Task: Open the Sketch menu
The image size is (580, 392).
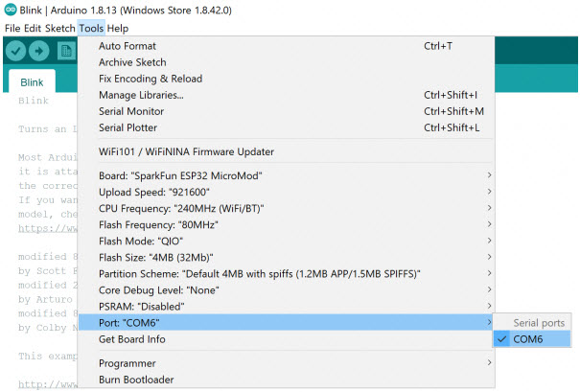Action: pyautogui.click(x=58, y=29)
